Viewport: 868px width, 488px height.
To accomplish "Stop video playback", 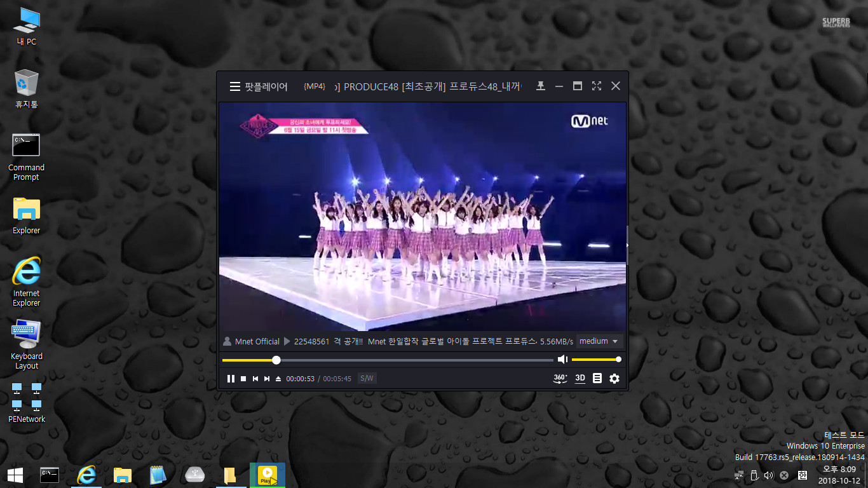I will pos(243,379).
